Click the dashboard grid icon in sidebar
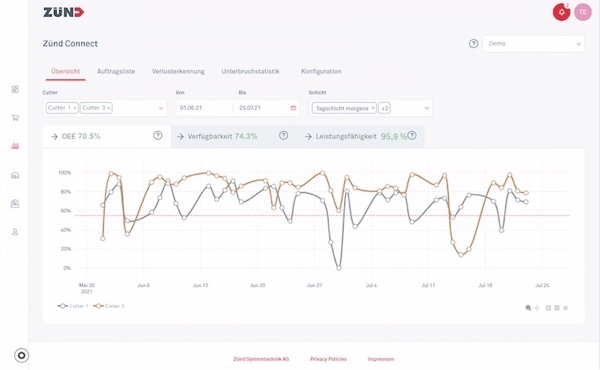This screenshot has height=370, width=600. tap(15, 89)
